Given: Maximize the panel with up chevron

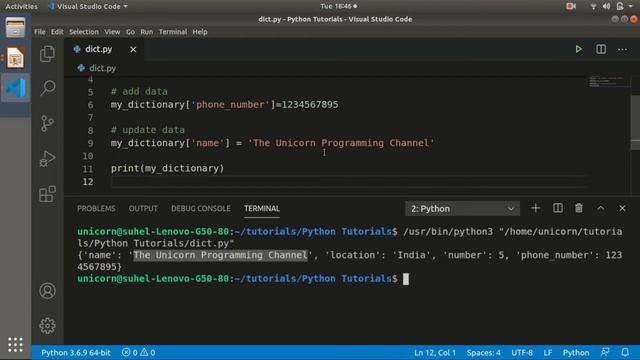Looking at the screenshot, I should coord(601,208).
